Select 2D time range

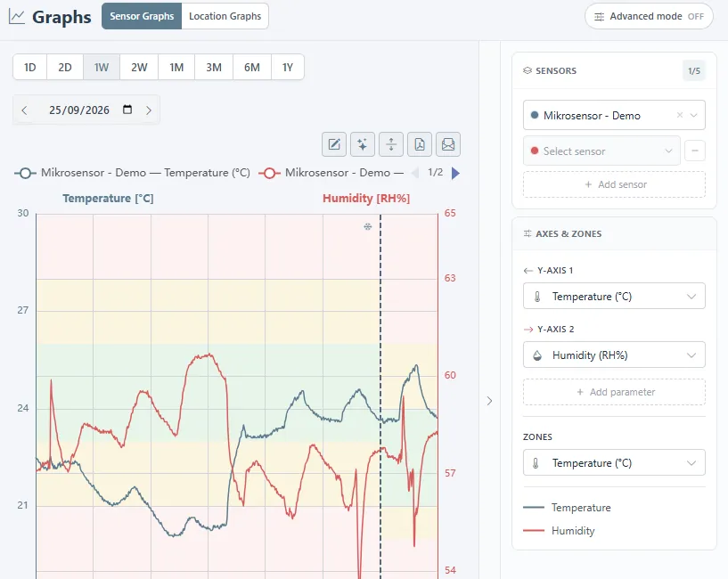coord(65,68)
